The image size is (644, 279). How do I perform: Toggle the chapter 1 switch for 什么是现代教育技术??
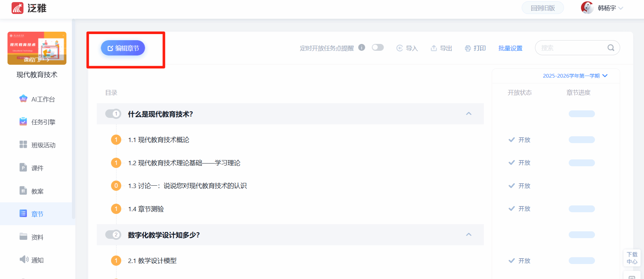113,114
